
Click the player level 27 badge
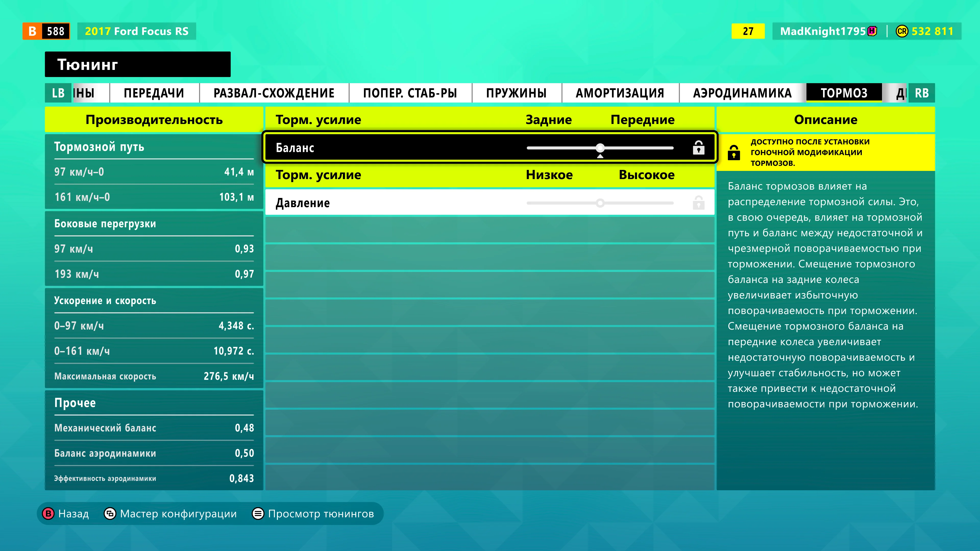tap(748, 31)
